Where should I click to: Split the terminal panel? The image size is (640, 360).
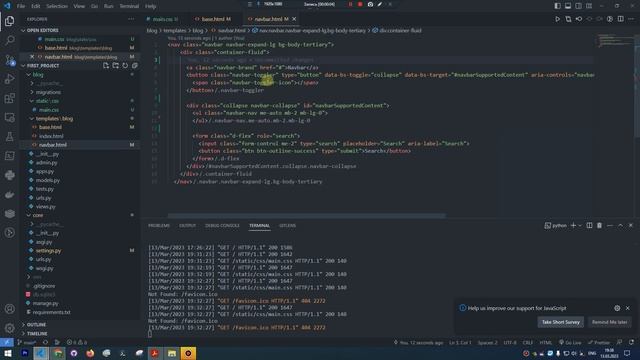click(589, 225)
